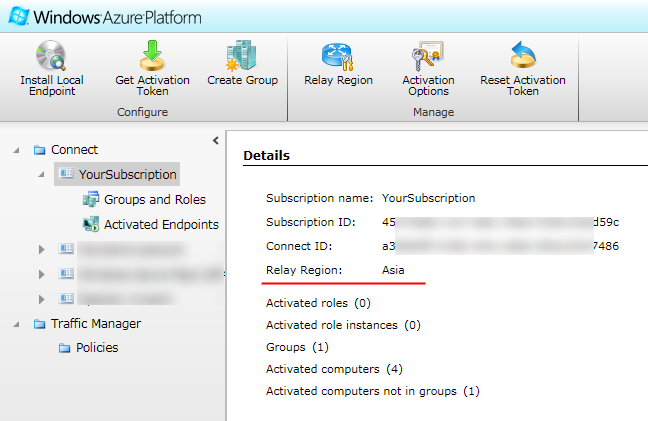The width and height of the screenshot is (648, 421).
Task: Click the Install Local Endpoint icon
Action: [51, 55]
